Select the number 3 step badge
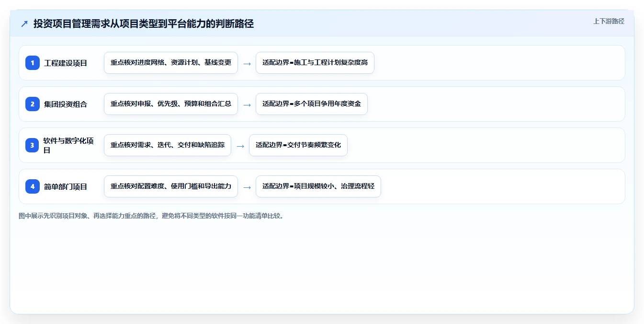Screen dimensions: 644x324 32,145
